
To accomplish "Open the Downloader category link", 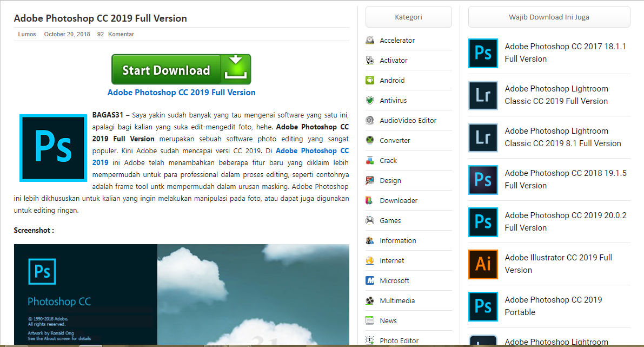I will pos(399,201).
